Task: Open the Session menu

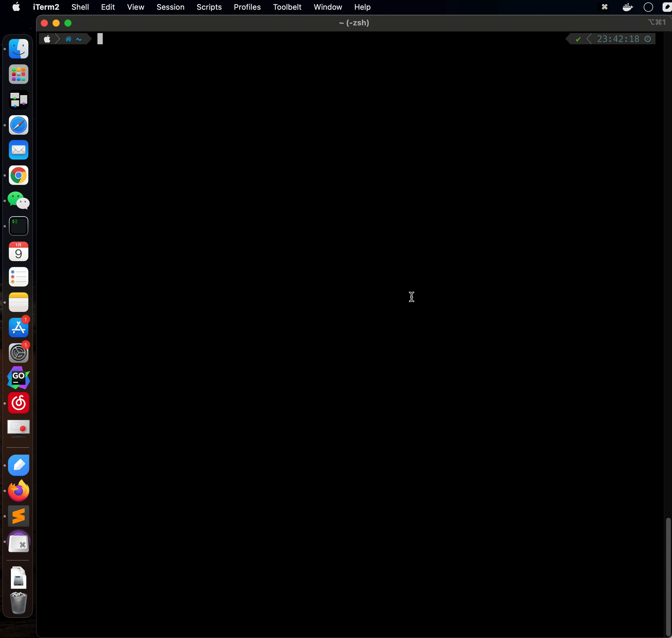Action: (170, 7)
